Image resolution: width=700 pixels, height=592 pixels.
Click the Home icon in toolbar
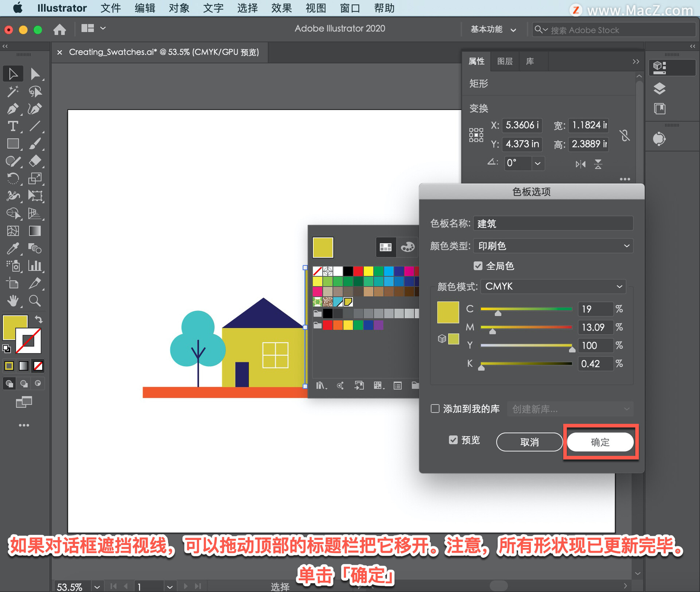[59, 29]
